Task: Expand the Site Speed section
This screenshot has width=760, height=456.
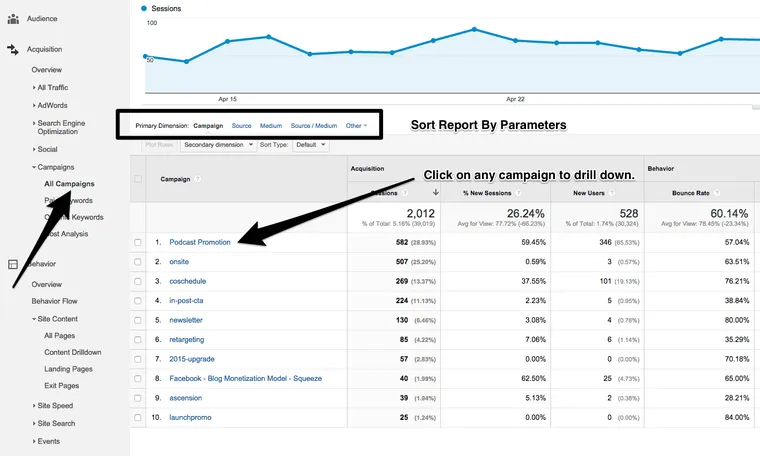Action: point(52,406)
